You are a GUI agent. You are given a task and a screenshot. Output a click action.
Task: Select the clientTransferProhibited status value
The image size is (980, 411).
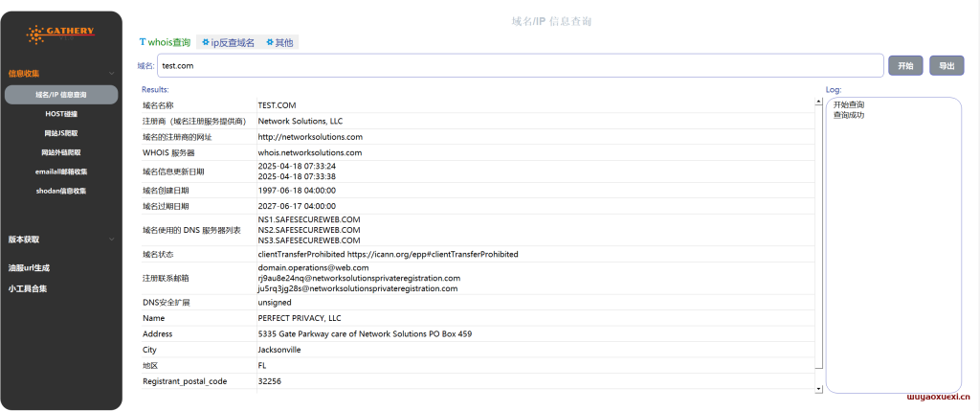[x=389, y=254]
